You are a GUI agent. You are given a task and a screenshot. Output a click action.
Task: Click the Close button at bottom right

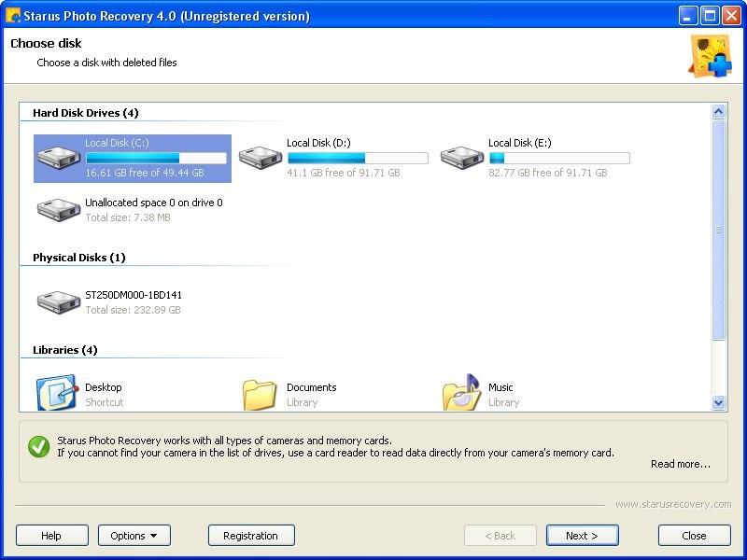click(694, 535)
